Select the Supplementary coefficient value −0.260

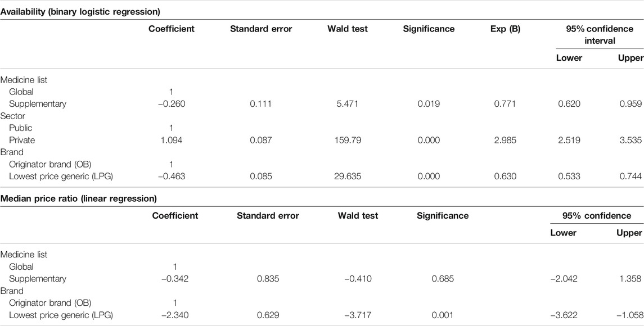(172, 104)
